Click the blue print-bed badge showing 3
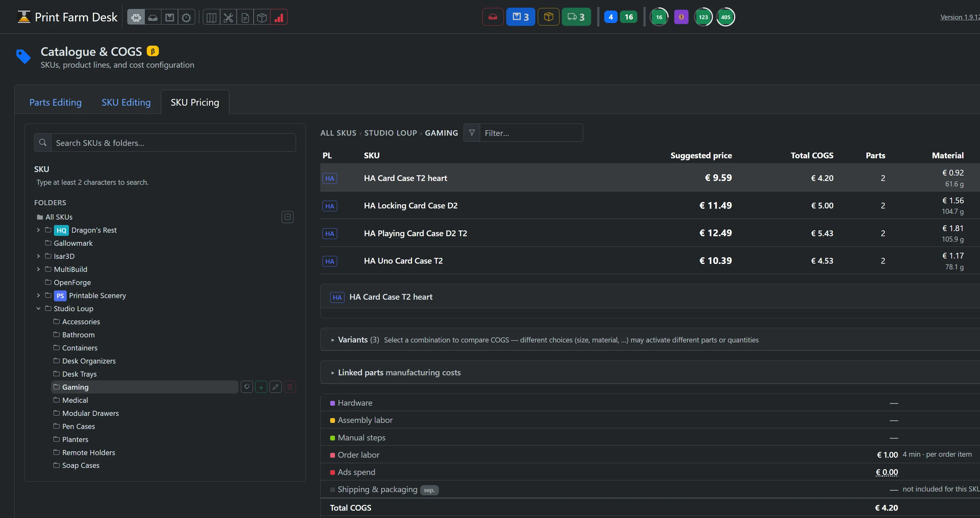This screenshot has height=518, width=980. pos(520,17)
